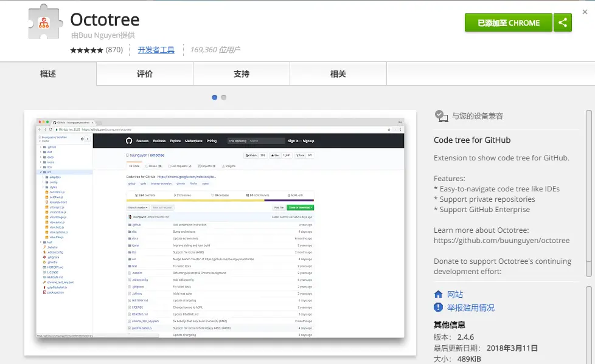
Task: Select the first screenshot carousel dot
Action: 214,97
